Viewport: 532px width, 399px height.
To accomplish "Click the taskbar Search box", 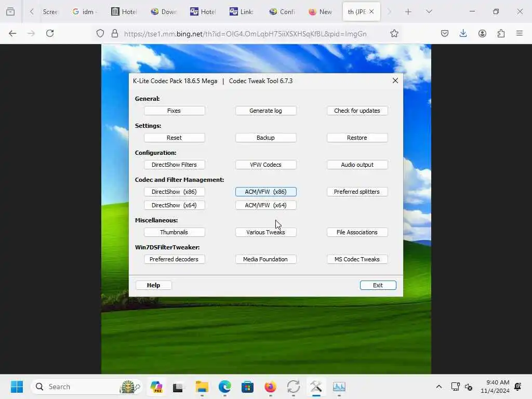I will point(87,387).
